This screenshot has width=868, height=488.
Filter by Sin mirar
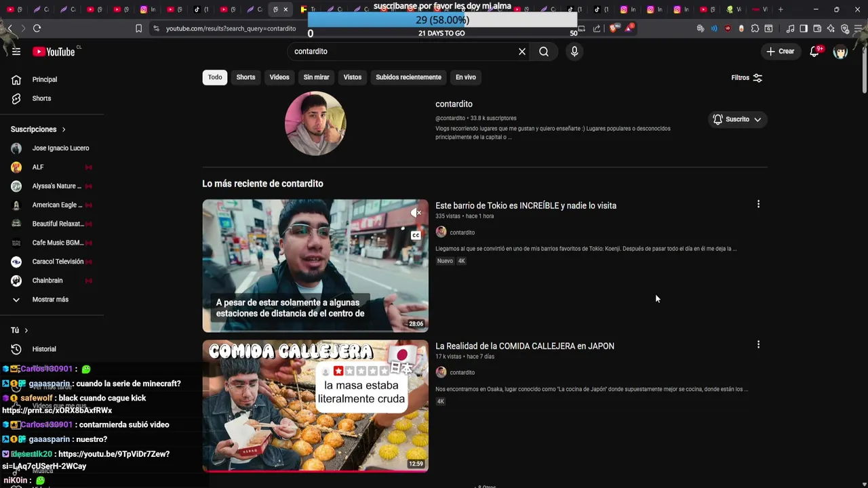point(316,77)
